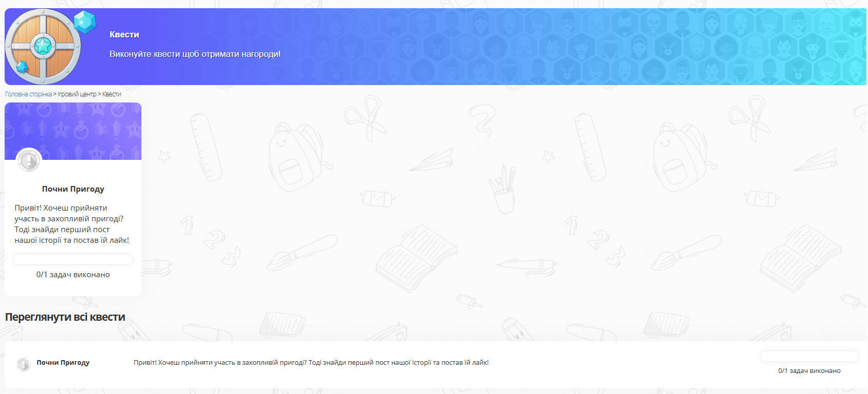
Task: Click the progress bar on the quest card
Action: (x=73, y=259)
